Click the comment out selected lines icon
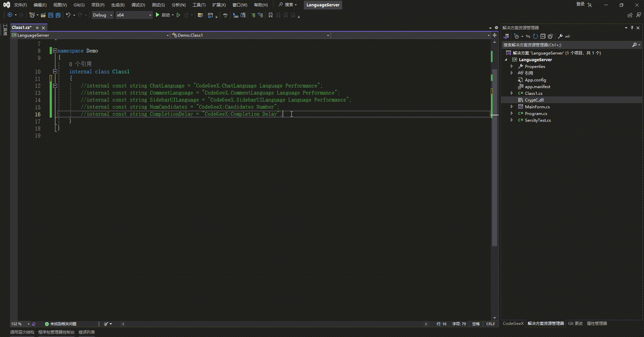644x337 pixels. coord(253,15)
